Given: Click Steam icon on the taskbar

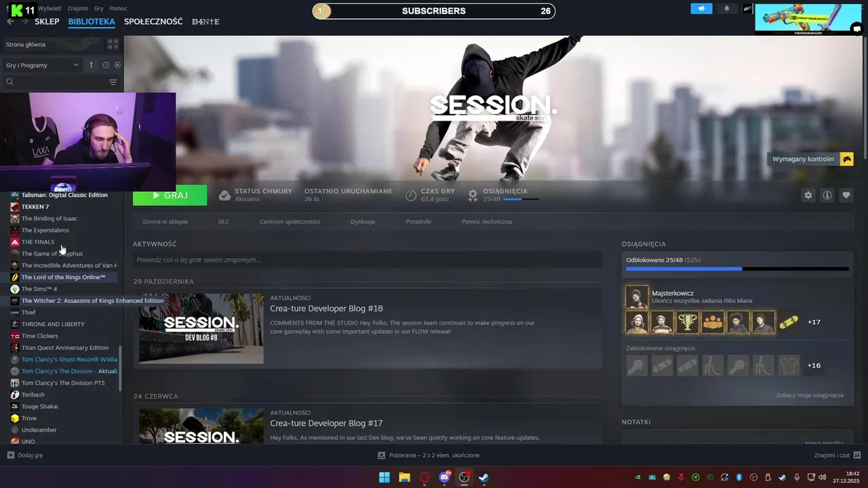Looking at the screenshot, I should click(x=484, y=477).
